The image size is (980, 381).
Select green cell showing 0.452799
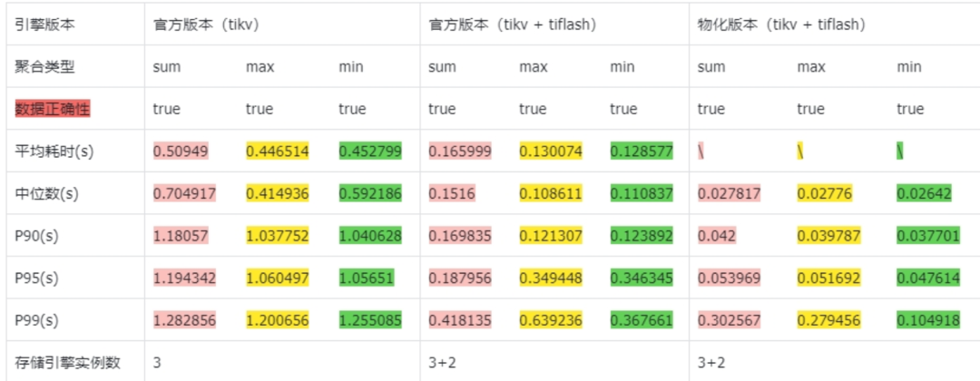pos(370,151)
